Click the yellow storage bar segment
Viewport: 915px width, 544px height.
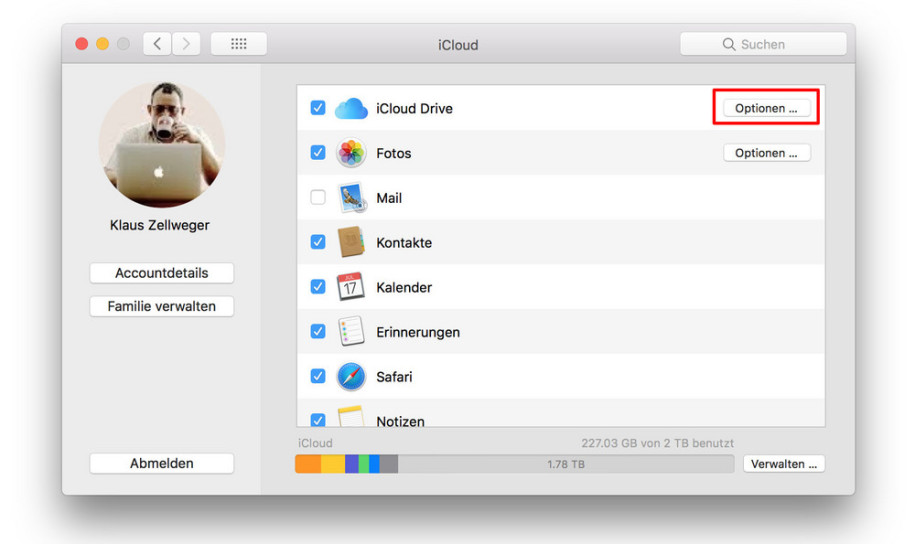point(333,464)
